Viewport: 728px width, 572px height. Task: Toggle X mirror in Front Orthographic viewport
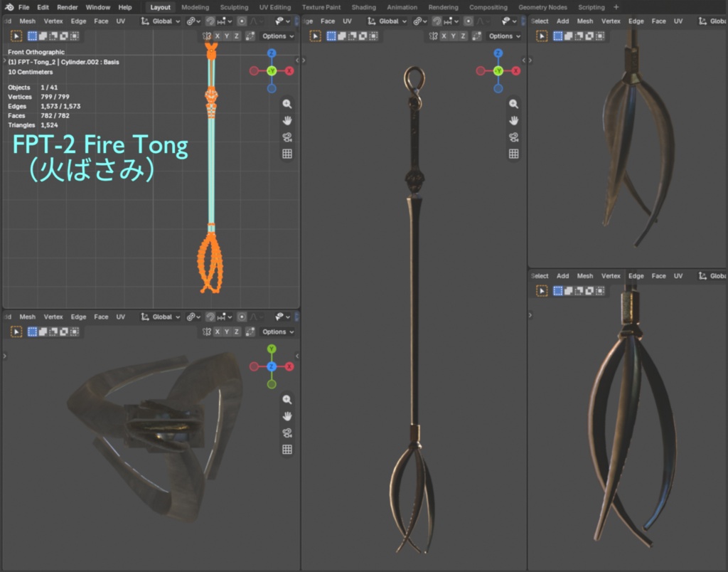[x=218, y=36]
